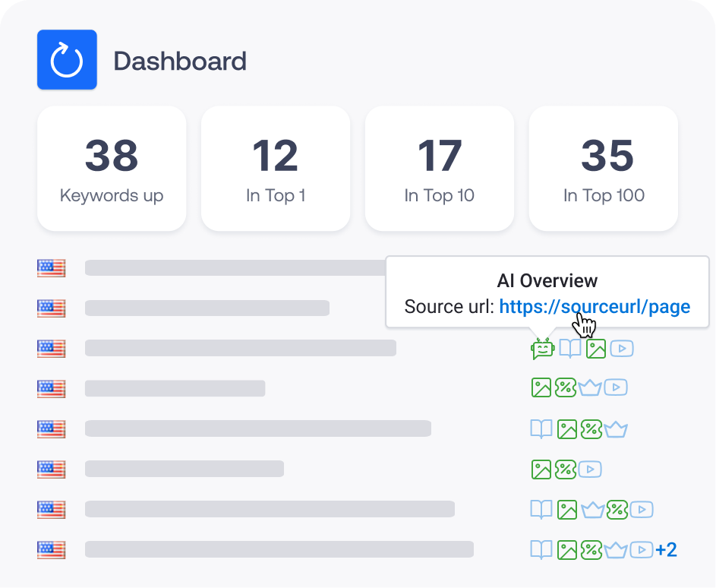The image size is (716, 588).
Task: Select the second keyword placeholder bar
Action: pos(205,308)
